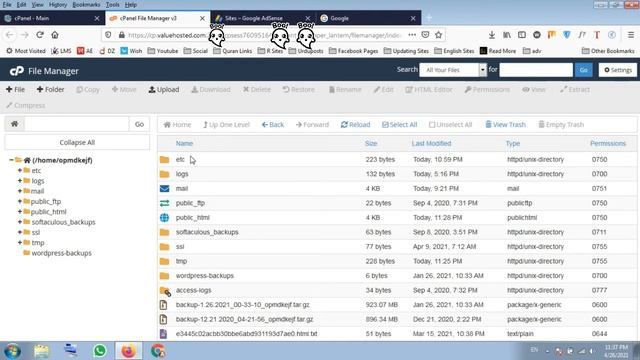Click the Firefox reload page icon
640x360 pixels.
40,35
